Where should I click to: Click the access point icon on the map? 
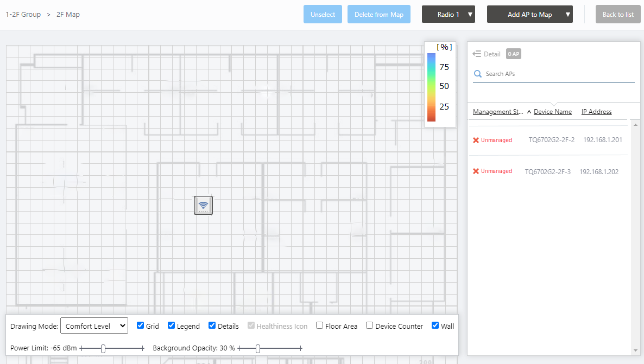(x=203, y=205)
